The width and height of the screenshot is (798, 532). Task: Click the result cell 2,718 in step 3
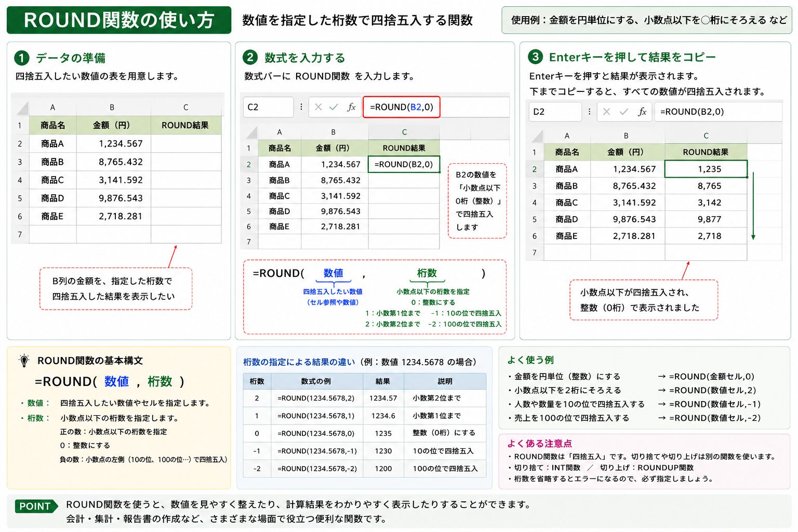[706, 236]
